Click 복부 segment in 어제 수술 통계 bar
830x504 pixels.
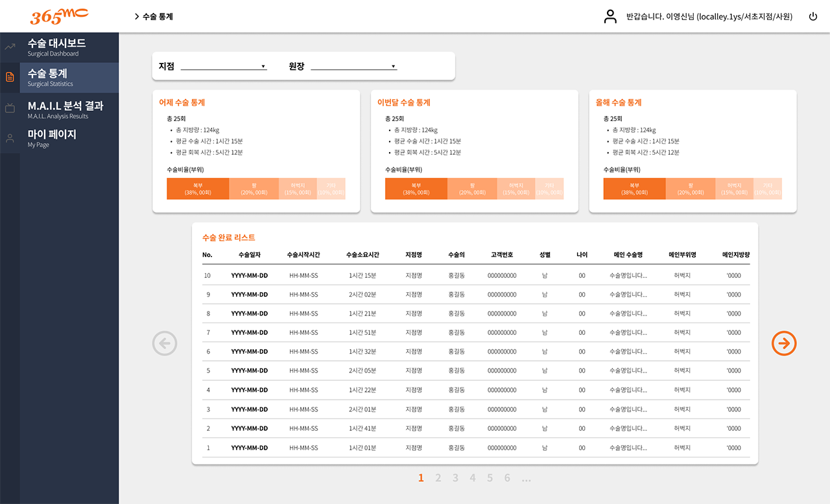[198, 189]
